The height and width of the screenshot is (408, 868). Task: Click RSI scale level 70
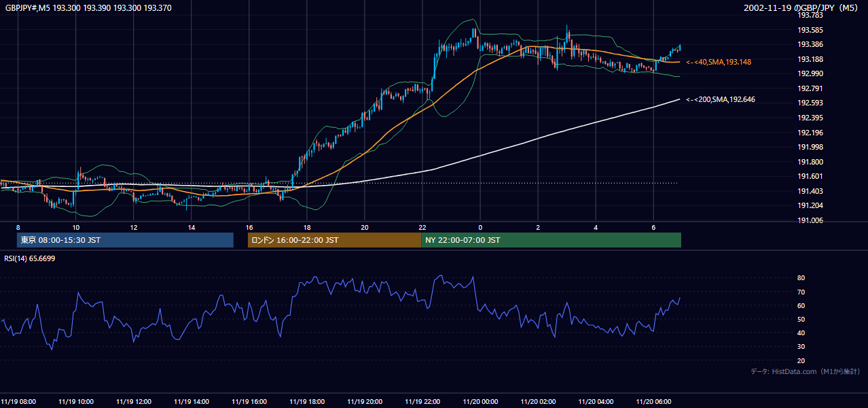coord(801,292)
